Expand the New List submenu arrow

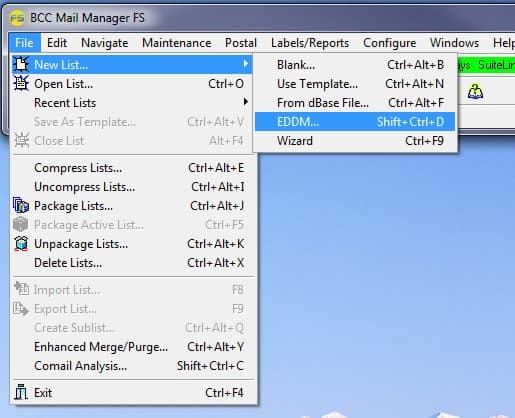[246, 63]
